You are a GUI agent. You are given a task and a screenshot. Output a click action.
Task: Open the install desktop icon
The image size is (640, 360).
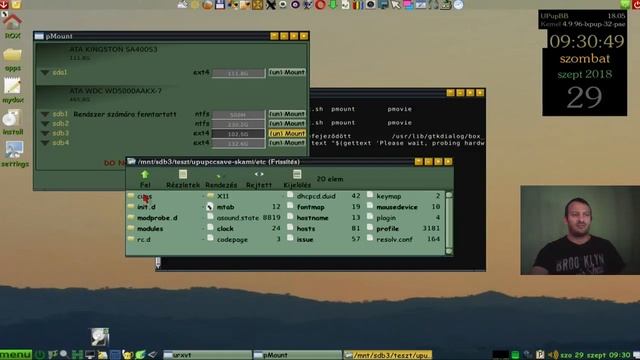click(12, 122)
